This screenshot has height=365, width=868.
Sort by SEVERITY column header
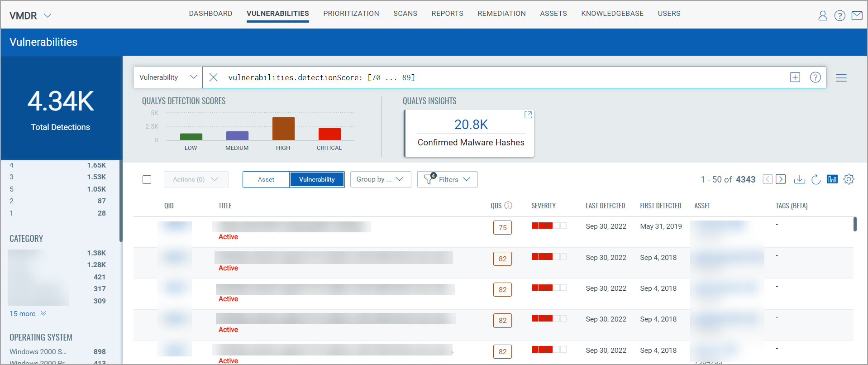pos(544,206)
